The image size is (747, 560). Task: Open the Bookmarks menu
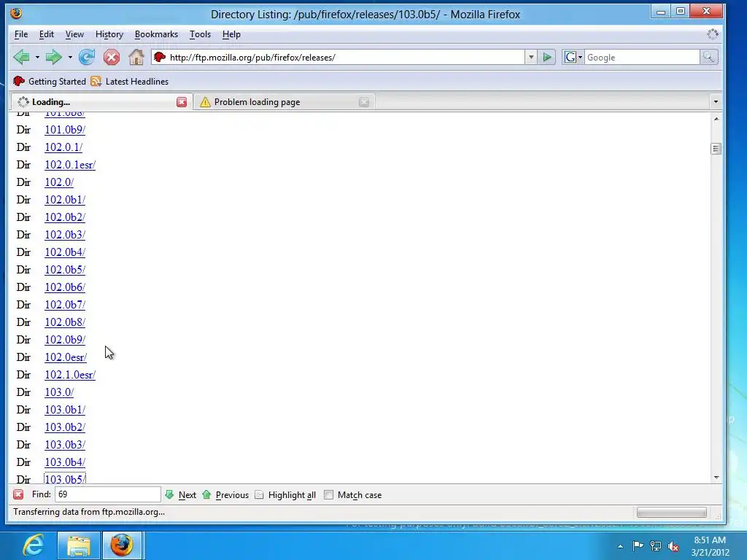[156, 34]
